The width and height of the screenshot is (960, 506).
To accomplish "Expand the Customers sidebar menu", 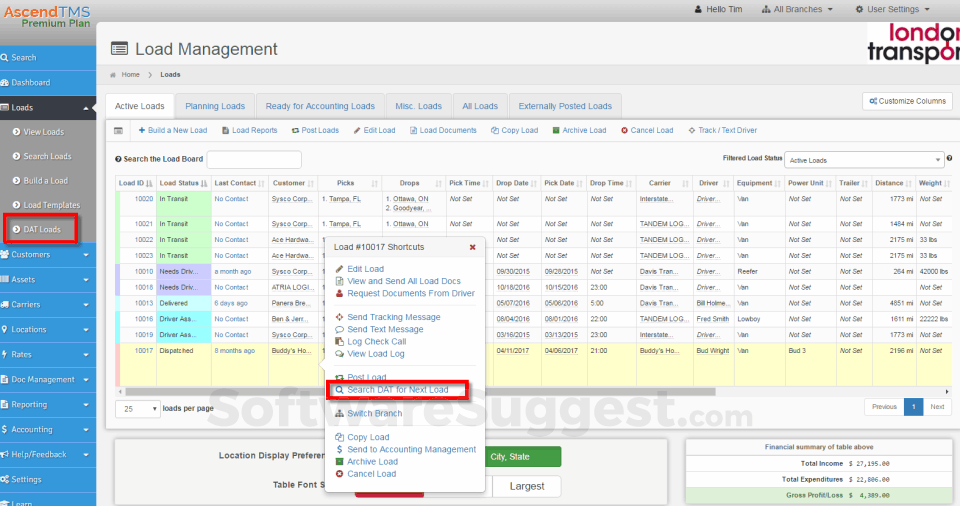I will pyautogui.click(x=48, y=255).
